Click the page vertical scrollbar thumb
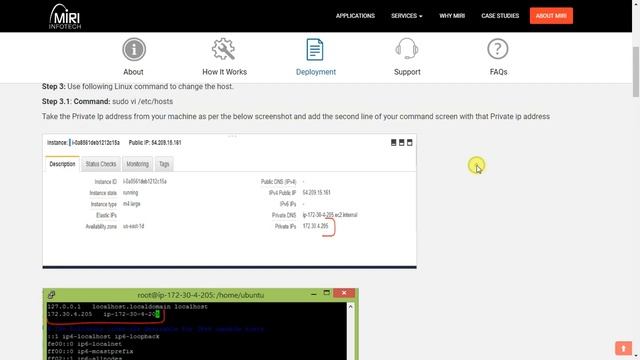640x360 pixels. 636,72
